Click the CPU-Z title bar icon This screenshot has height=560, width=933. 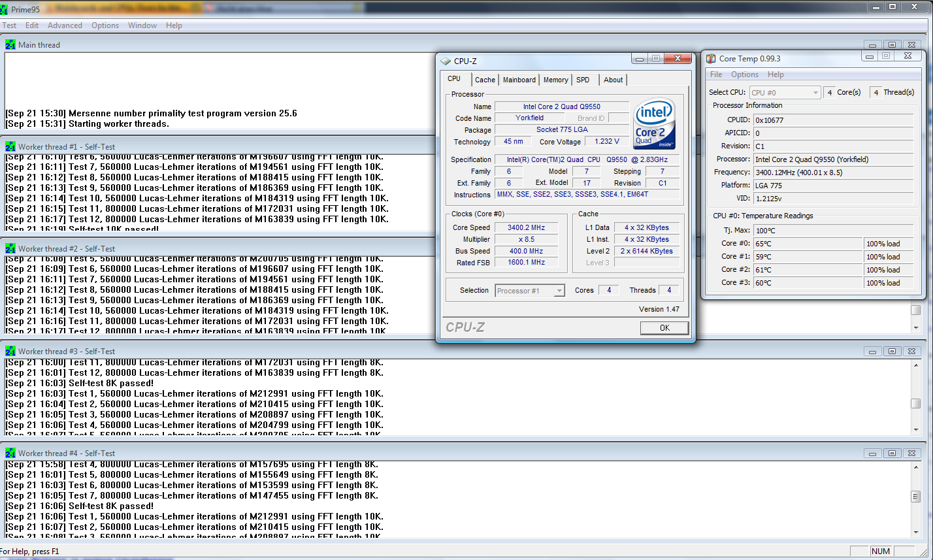(446, 61)
